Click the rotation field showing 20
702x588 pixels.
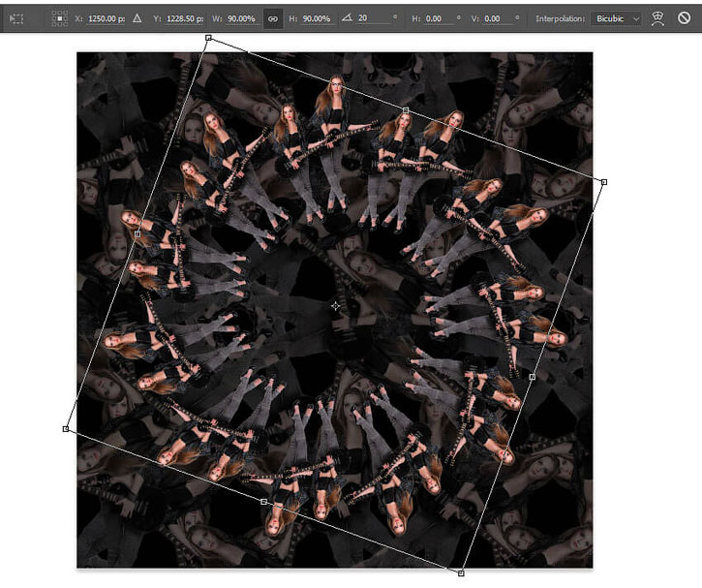click(x=373, y=18)
